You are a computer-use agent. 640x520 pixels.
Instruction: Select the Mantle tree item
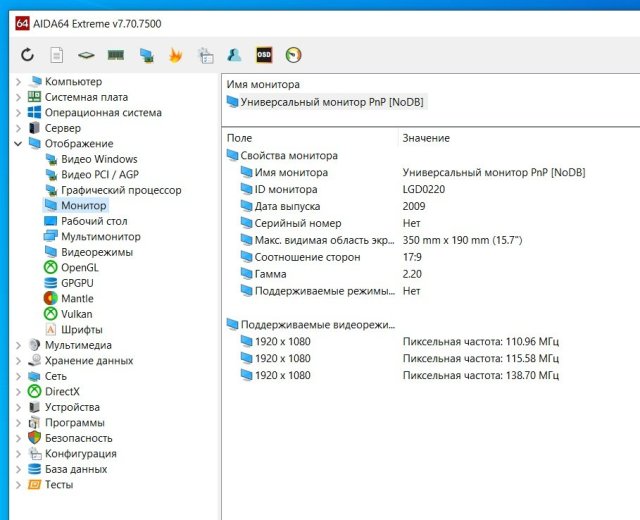[77, 298]
